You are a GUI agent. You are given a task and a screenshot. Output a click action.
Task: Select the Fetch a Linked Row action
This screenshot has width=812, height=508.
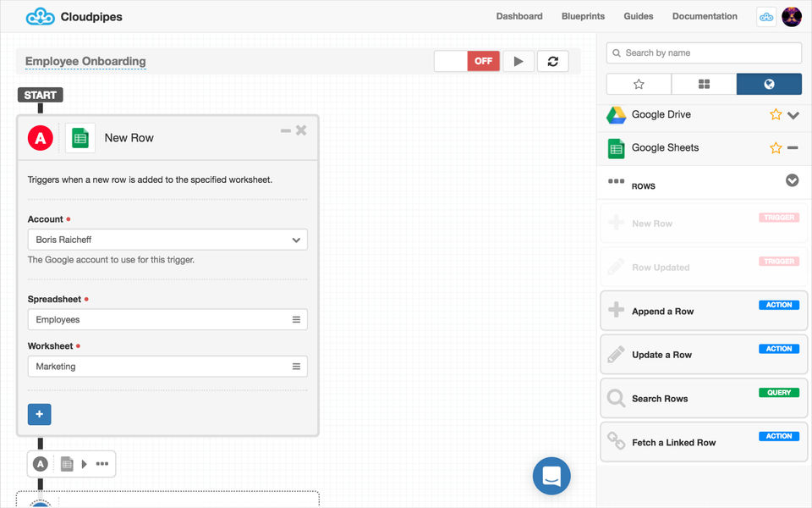coord(704,442)
